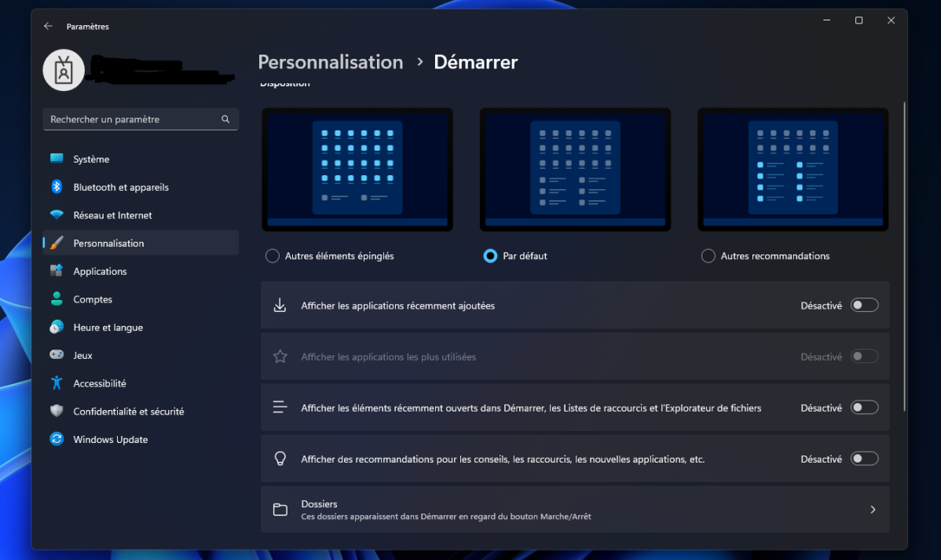Toggle 'Afficher des recommandations pour les conseils' on
This screenshot has height=560, width=941.
(864, 458)
